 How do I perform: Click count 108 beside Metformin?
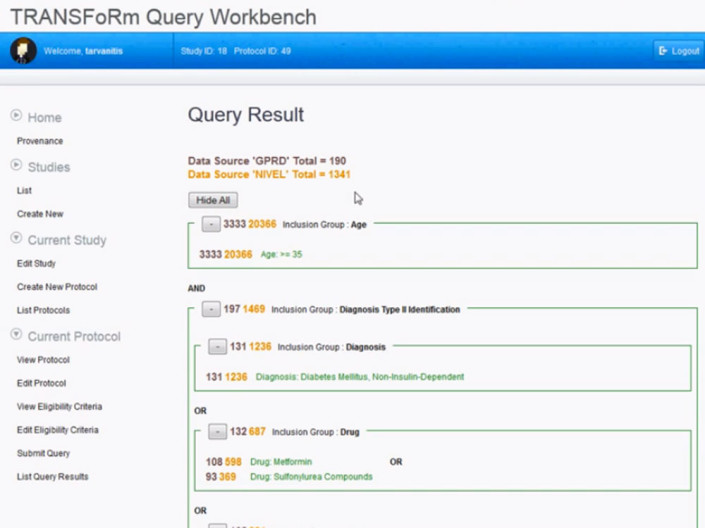pos(214,462)
